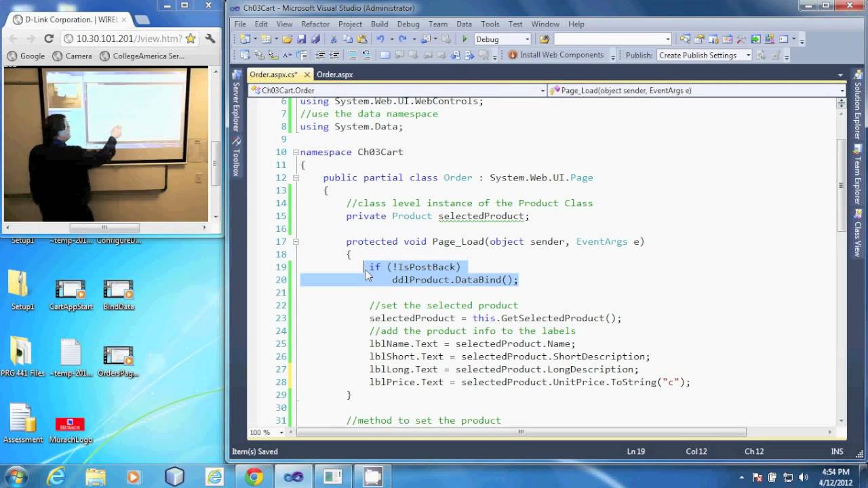Image resolution: width=868 pixels, height=488 pixels.
Task: Click the Install Web Components button
Action: (555, 55)
